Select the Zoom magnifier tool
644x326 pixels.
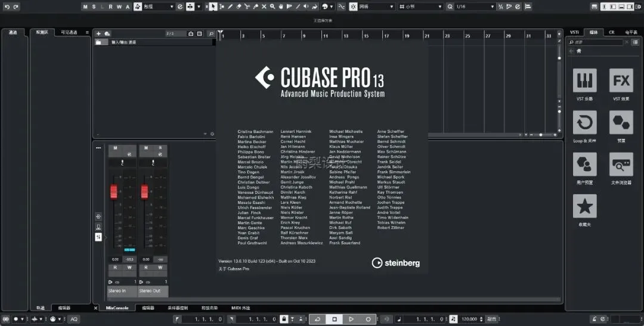(x=273, y=7)
